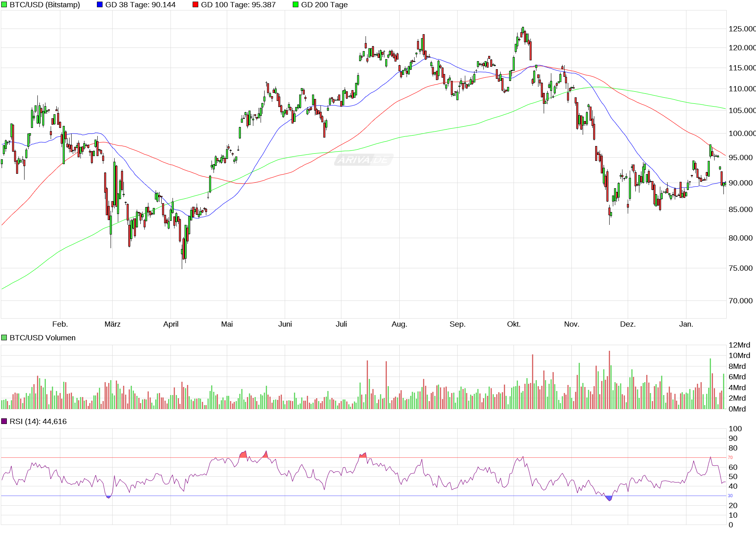Click the green BTC/USD (Bitstamp) legend swatch
The image size is (756, 533).
point(4,5)
